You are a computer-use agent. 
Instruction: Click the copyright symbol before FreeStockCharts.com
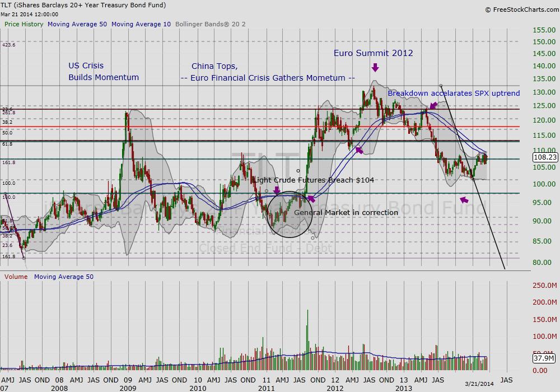(x=488, y=10)
